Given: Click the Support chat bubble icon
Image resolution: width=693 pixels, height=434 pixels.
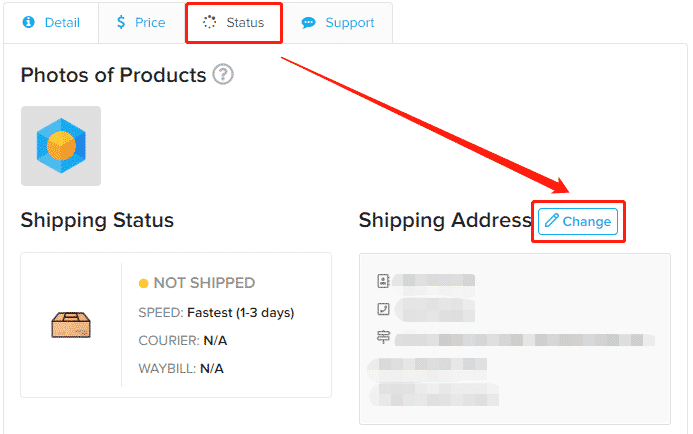Looking at the screenshot, I should (x=308, y=23).
